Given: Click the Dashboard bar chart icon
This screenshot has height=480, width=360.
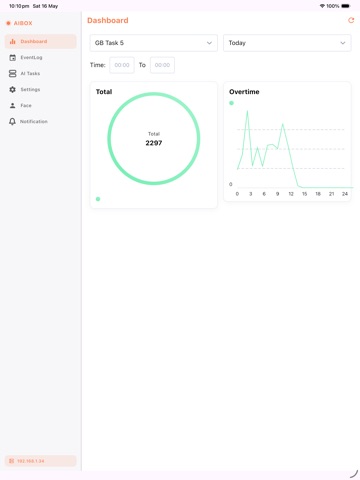Looking at the screenshot, I should point(13,42).
